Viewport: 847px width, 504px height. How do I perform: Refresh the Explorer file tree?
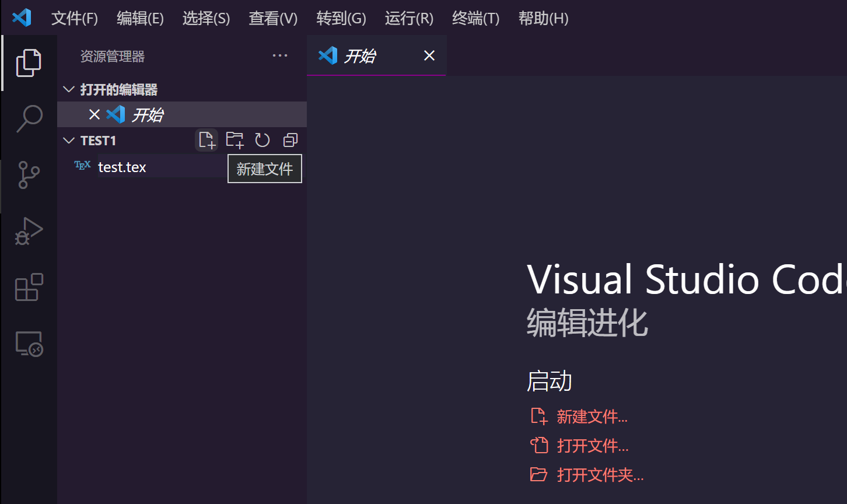(x=262, y=140)
